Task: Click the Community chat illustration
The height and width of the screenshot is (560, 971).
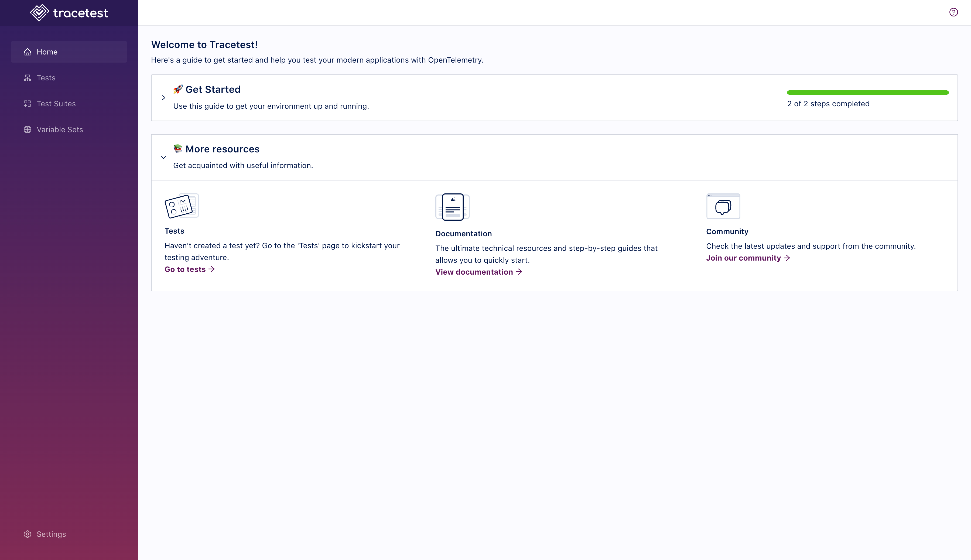Action: (723, 206)
